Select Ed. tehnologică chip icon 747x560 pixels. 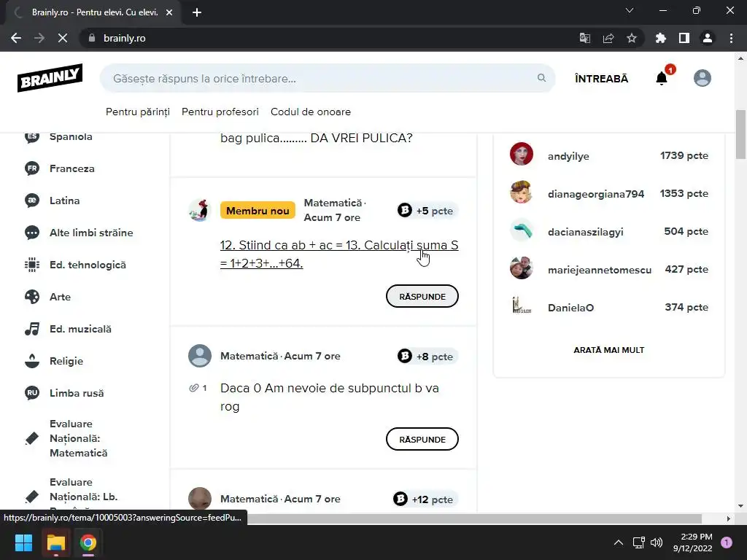click(32, 265)
